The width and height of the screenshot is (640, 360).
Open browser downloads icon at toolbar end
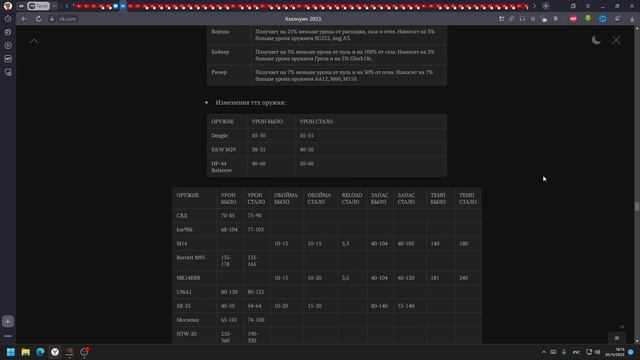[x=632, y=19]
